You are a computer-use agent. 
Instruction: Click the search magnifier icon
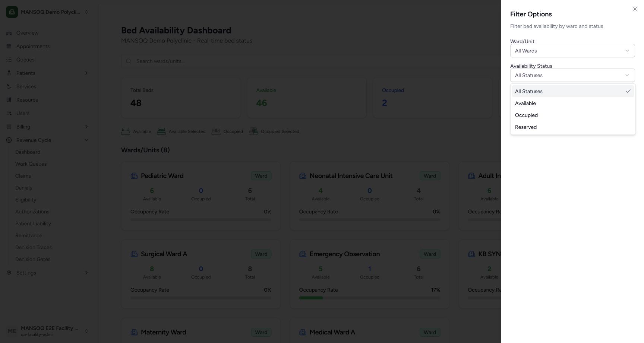(129, 61)
